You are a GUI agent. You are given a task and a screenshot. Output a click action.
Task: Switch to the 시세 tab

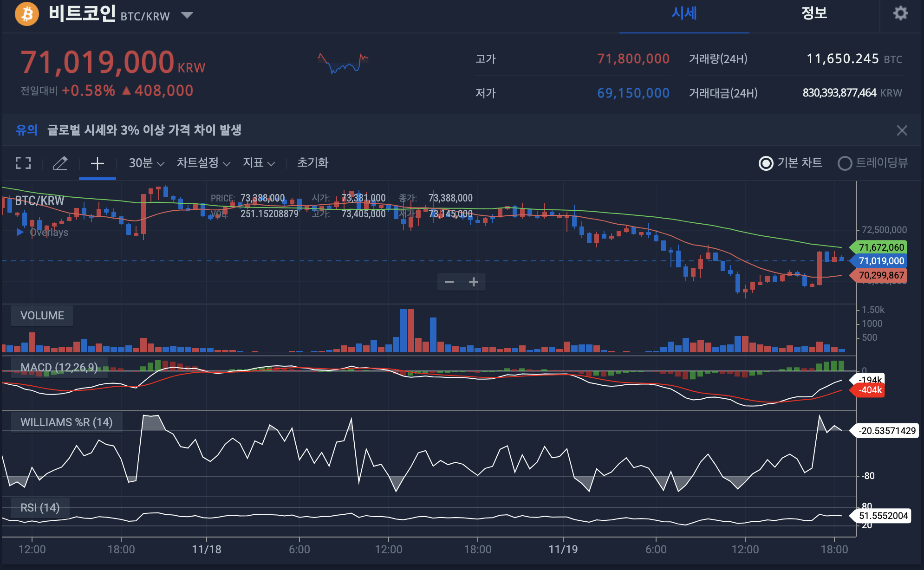coord(684,13)
